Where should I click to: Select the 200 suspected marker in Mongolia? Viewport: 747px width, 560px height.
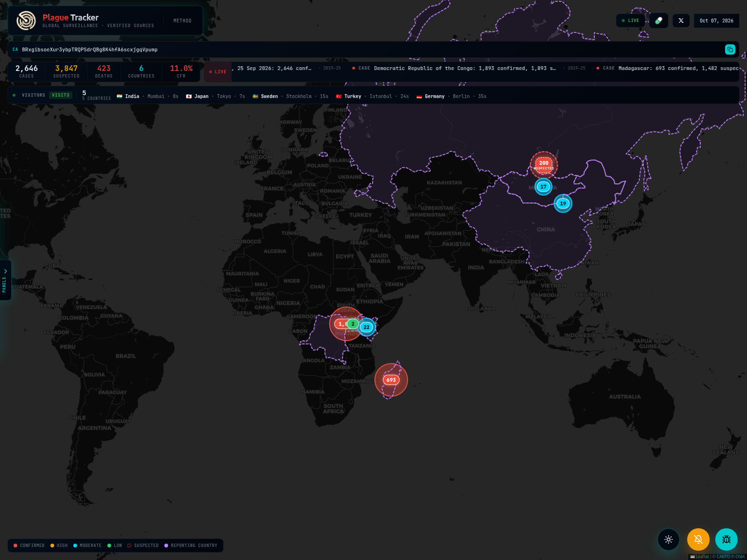pyautogui.click(x=544, y=165)
